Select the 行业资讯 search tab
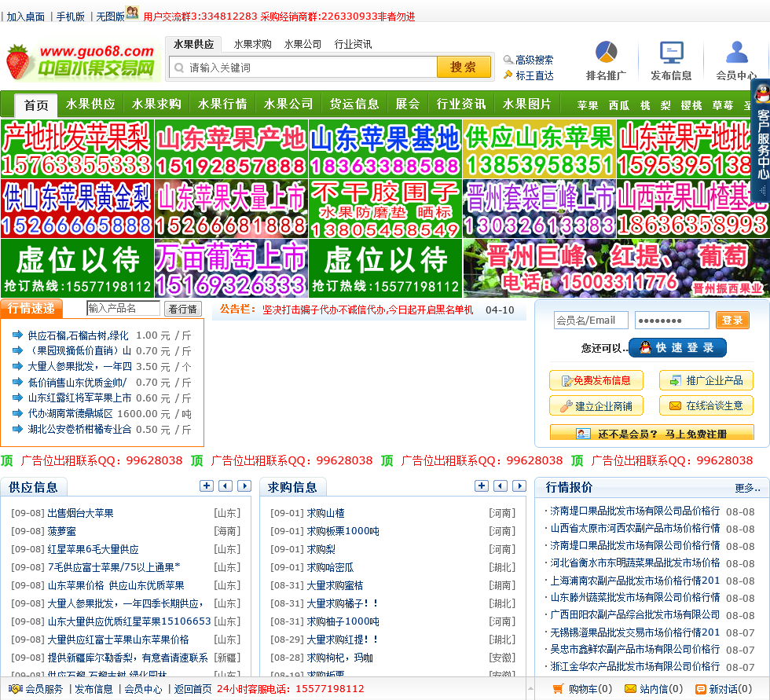This screenshot has height=700, width=770. (x=353, y=44)
